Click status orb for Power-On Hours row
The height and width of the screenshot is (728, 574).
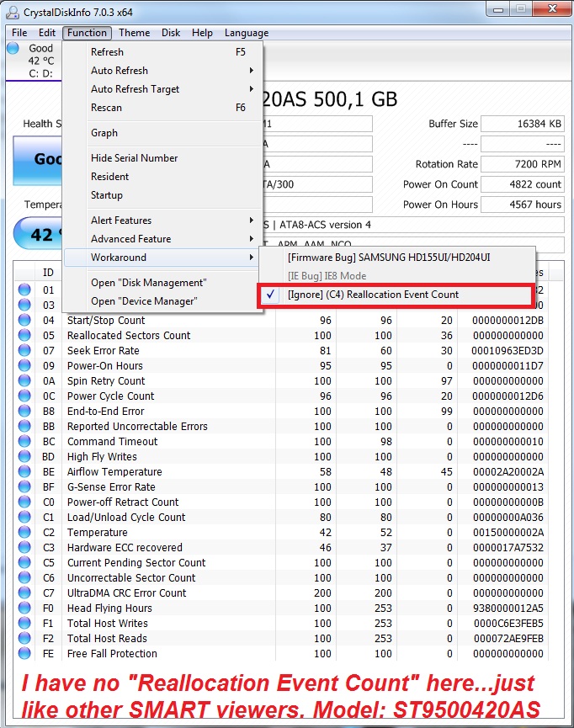click(24, 366)
